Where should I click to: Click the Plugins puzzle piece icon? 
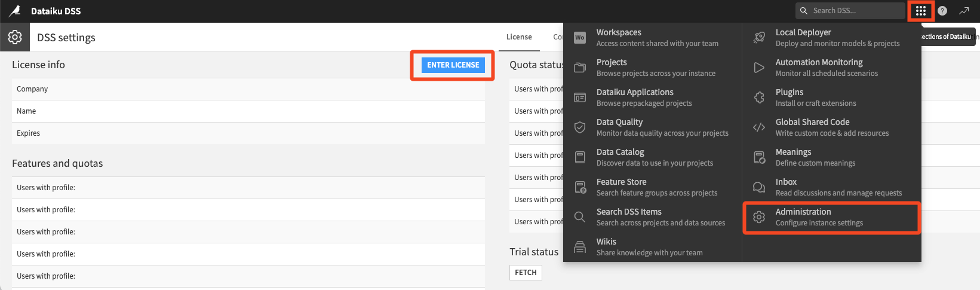click(759, 97)
